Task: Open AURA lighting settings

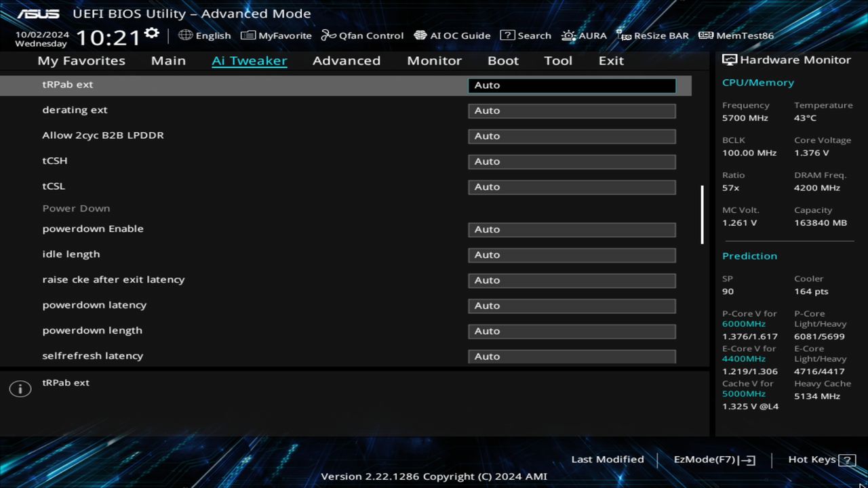Action: pyautogui.click(x=585, y=35)
